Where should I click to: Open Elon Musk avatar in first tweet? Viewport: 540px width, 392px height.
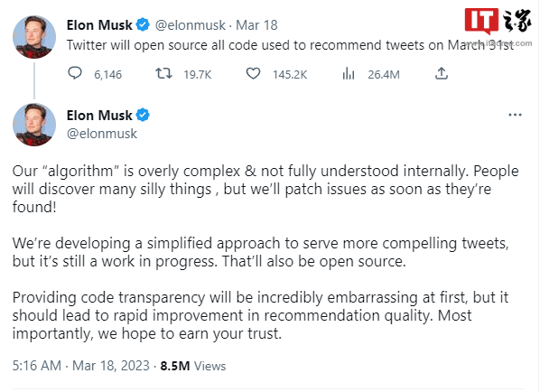34,37
